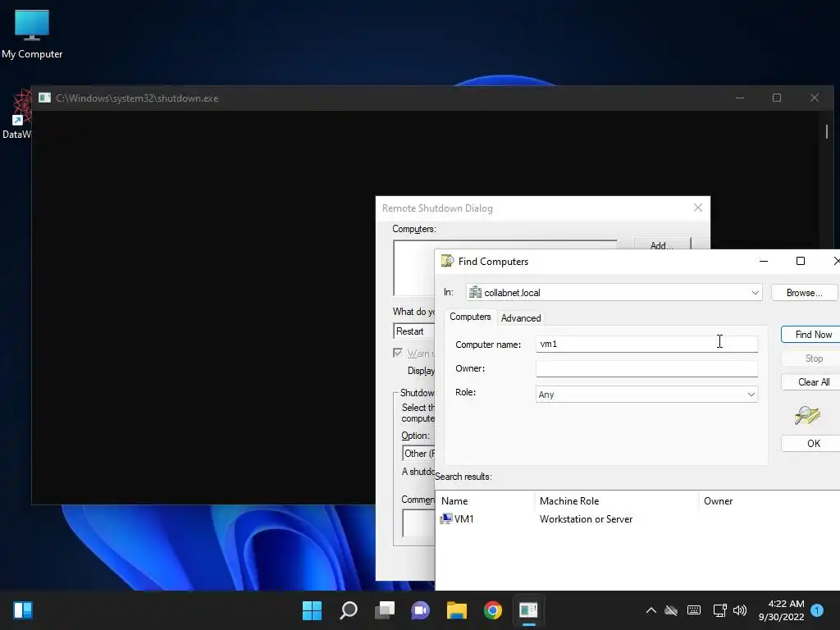
Task: Click the OneDrive cloud tray icon
Action: click(x=671, y=610)
